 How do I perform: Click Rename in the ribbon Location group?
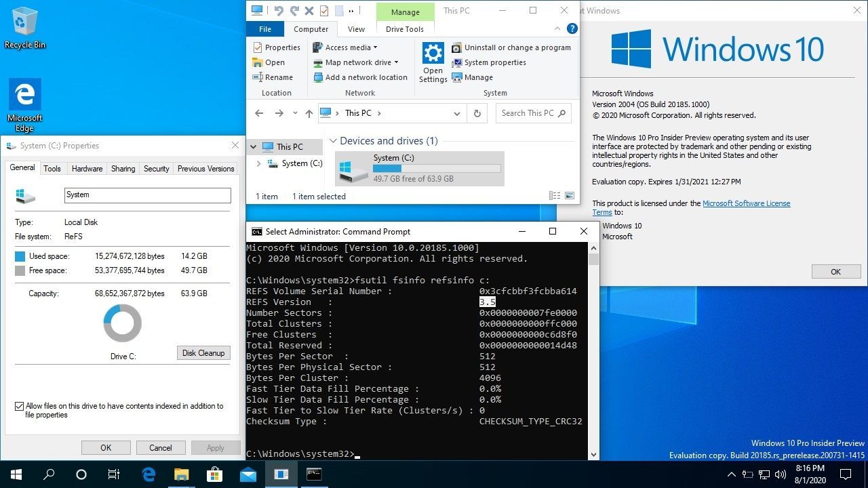pyautogui.click(x=273, y=77)
